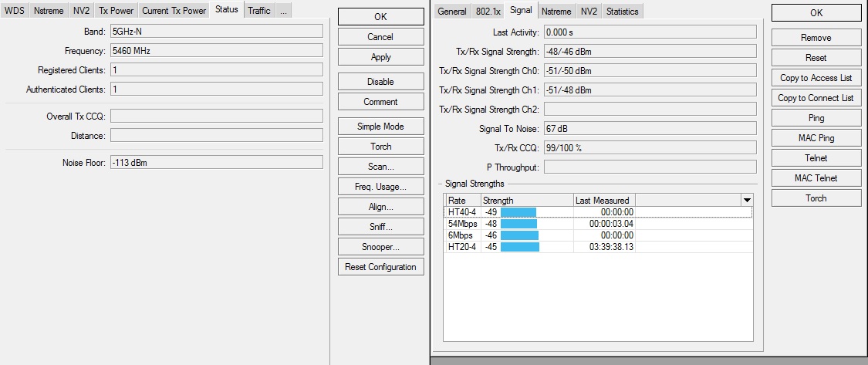Image resolution: width=868 pixels, height=365 pixels.
Task: Open the Nstreme tab in left window
Action: tap(49, 11)
